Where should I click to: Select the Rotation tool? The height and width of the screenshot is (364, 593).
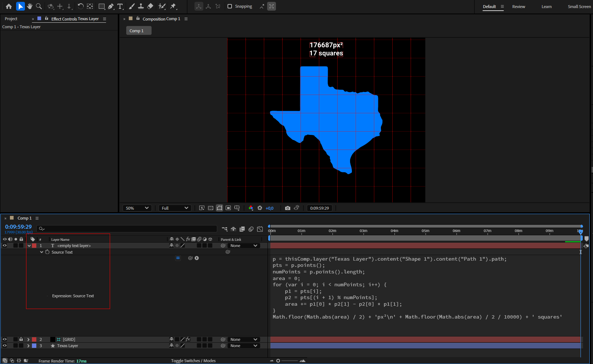(80, 6)
